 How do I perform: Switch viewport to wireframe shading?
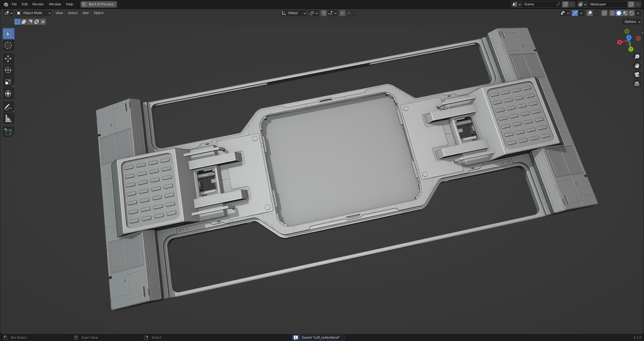(x=612, y=13)
